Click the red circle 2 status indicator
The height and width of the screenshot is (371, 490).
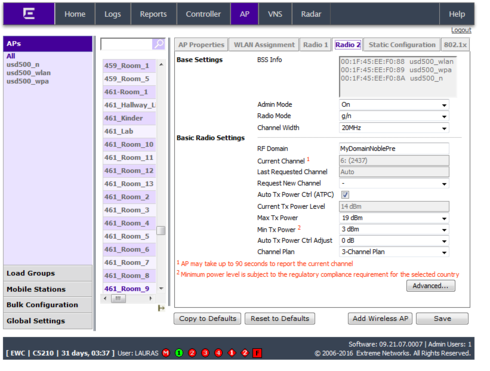[x=192, y=353]
